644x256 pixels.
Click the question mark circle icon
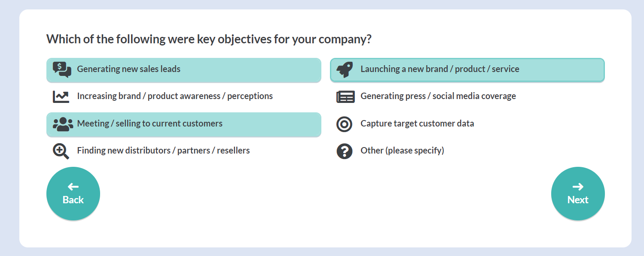pyautogui.click(x=344, y=151)
